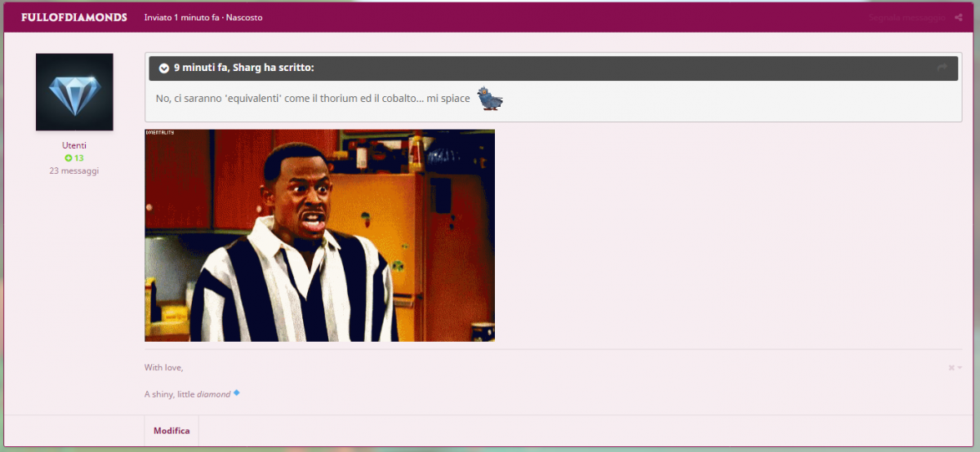The image size is (980, 452).
Task: Click the quote's go-to-post arrow icon
Action: click(x=942, y=68)
